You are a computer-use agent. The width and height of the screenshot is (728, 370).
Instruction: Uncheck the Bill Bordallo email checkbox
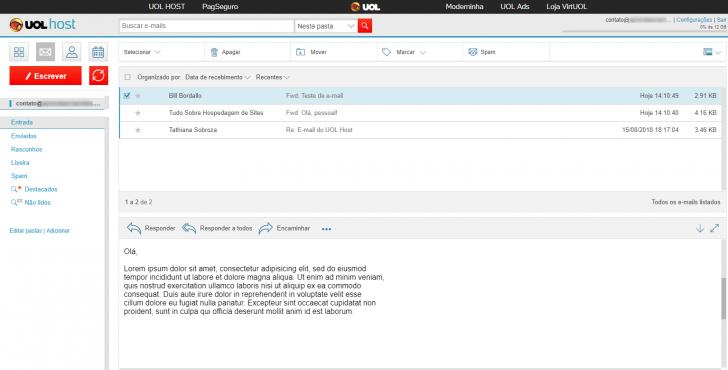(x=127, y=96)
